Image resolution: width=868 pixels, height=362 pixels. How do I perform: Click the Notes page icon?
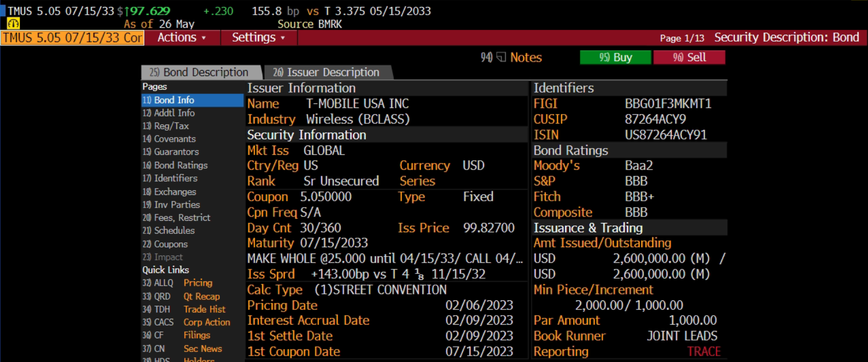click(501, 57)
